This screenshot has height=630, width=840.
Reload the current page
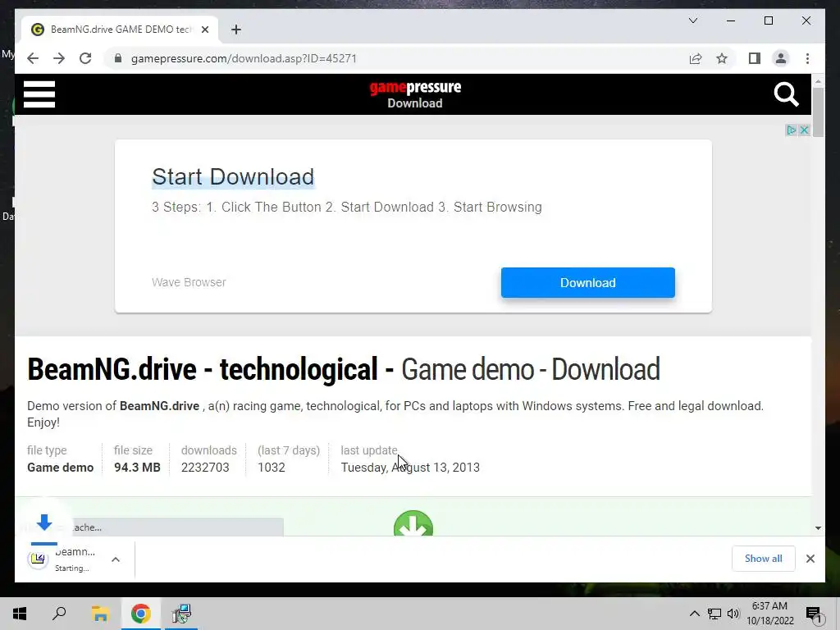tap(85, 58)
